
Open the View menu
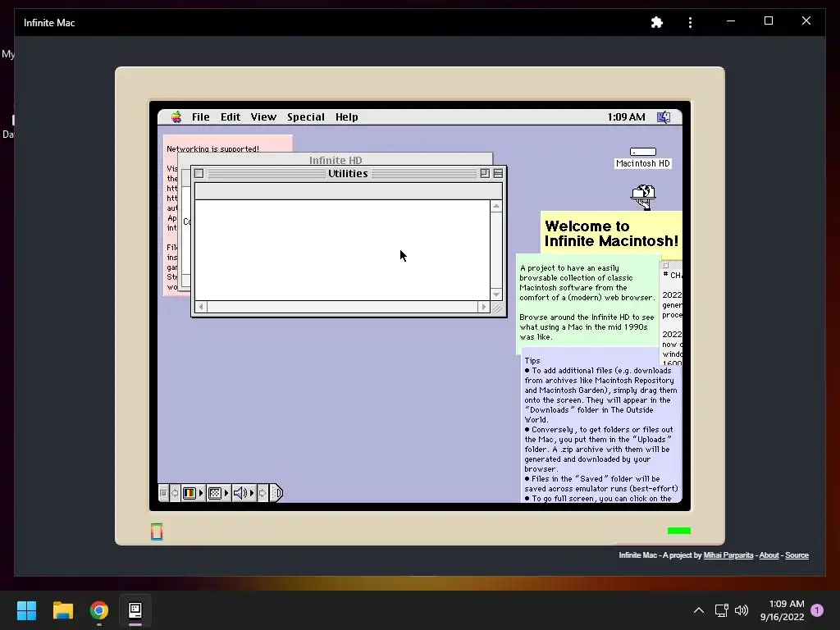pyautogui.click(x=263, y=116)
